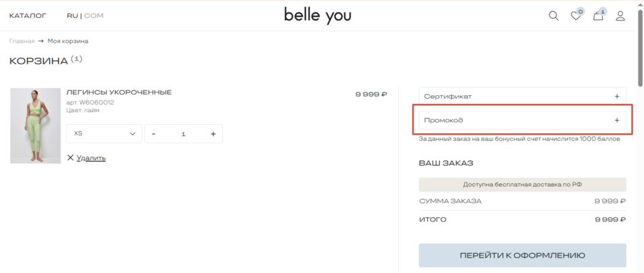
Task: Open the shopping bag icon
Action: coord(598,16)
